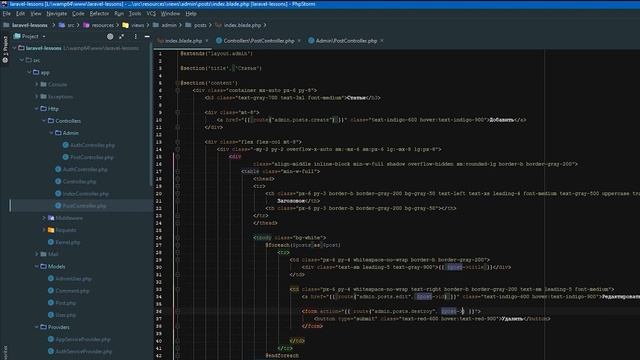Image resolution: width=640 pixels, height=360 pixels.
Task: Collapse the Providers folder
Action: pyautogui.click(x=37, y=327)
